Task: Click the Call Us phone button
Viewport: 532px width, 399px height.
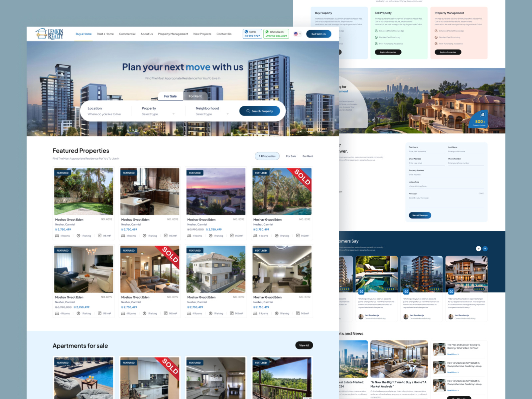Action: click(252, 34)
